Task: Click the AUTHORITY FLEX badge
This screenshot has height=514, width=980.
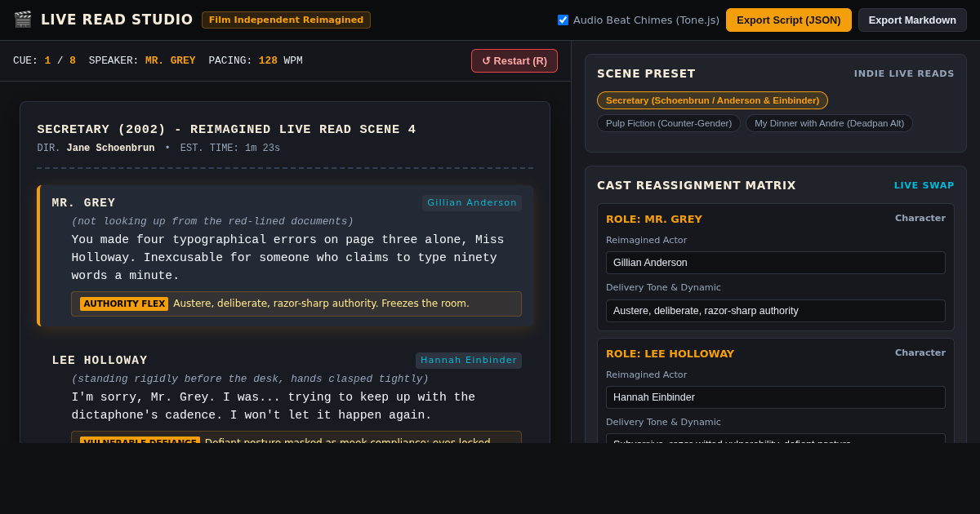Action: click(124, 304)
